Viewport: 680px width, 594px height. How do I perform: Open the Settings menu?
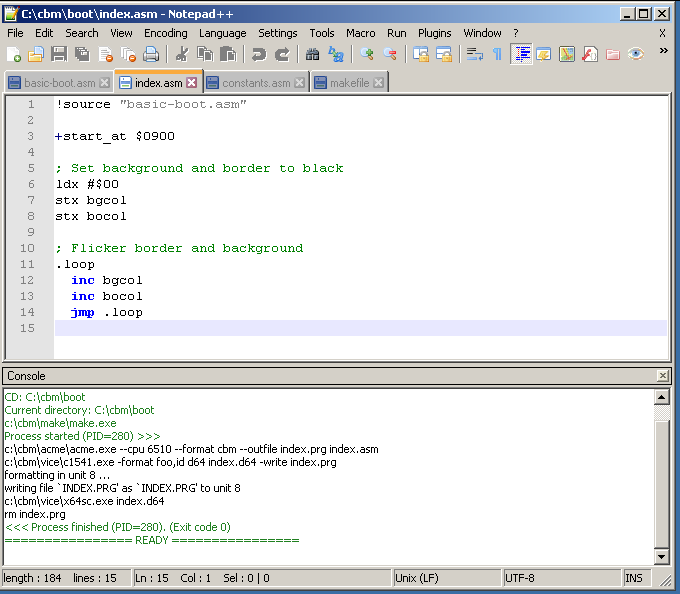278,33
